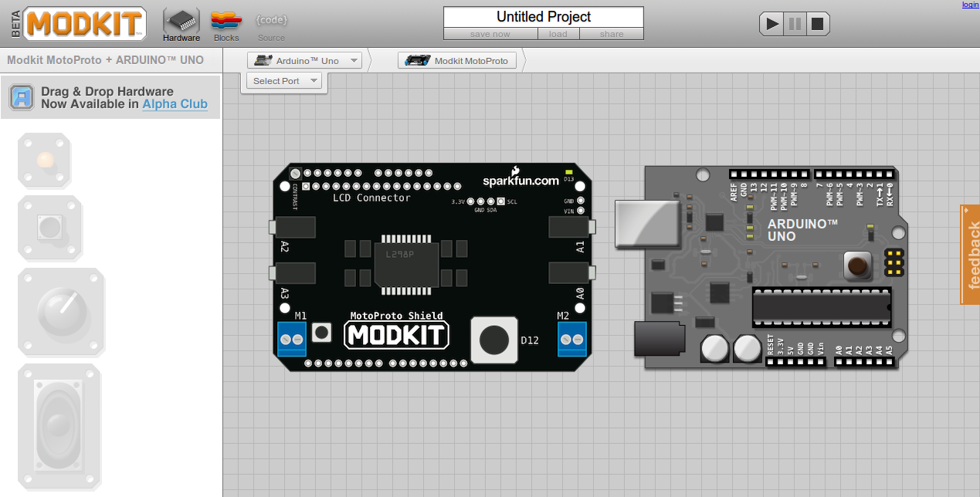Screen dimensions: 980x497
Task: Click the M2 motor terminal block
Action: coord(572,340)
